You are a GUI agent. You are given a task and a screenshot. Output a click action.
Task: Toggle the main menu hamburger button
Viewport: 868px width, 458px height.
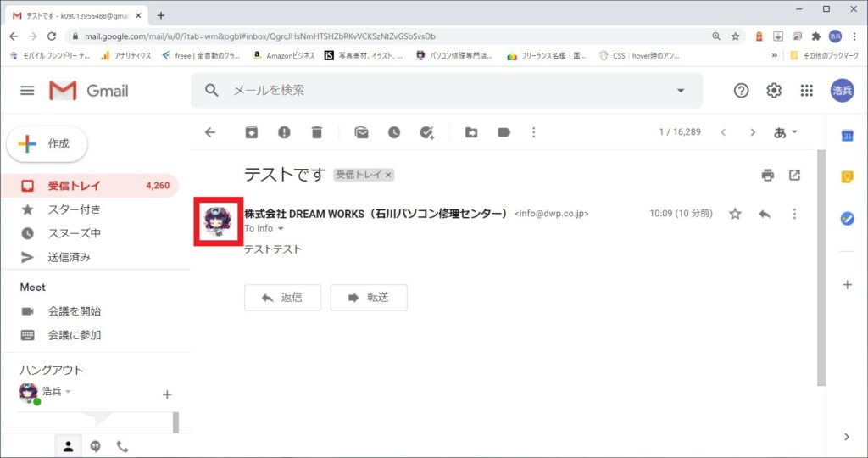click(27, 91)
